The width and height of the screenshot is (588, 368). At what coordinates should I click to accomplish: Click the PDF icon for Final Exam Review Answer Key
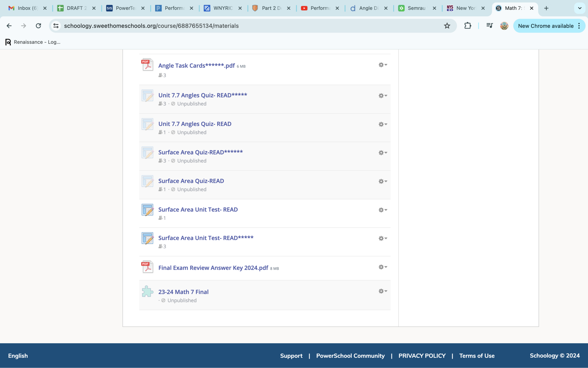(x=147, y=267)
